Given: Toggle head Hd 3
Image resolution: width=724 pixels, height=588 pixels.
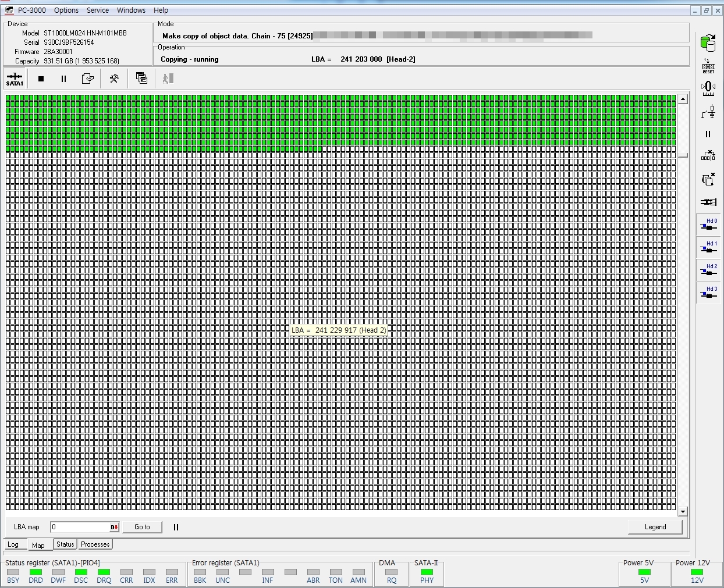Looking at the screenshot, I should click(x=708, y=293).
